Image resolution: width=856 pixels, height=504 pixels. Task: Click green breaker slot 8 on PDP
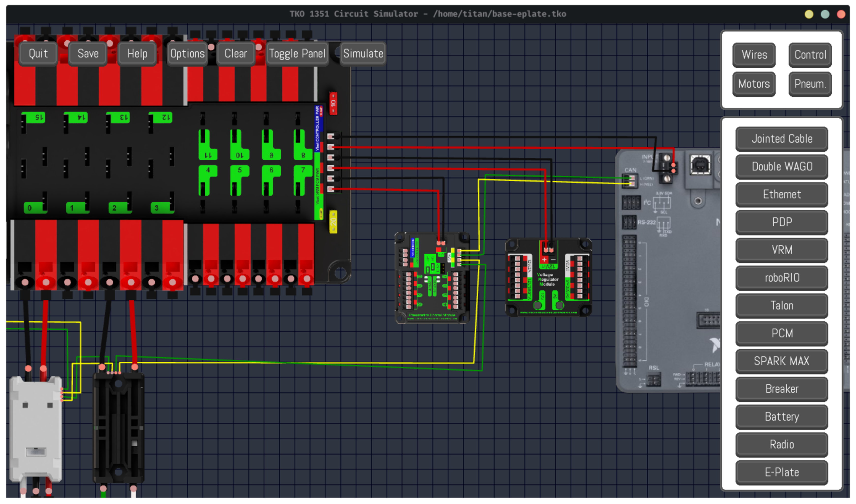click(x=303, y=145)
